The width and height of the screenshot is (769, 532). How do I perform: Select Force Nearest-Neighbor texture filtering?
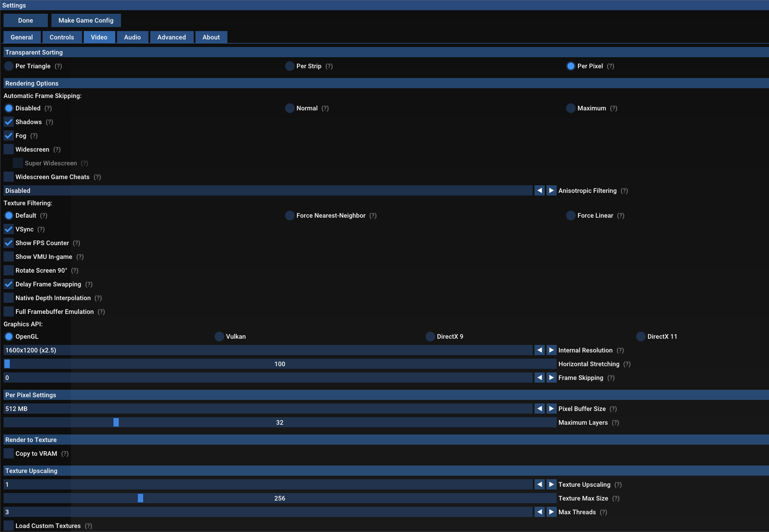(290, 215)
